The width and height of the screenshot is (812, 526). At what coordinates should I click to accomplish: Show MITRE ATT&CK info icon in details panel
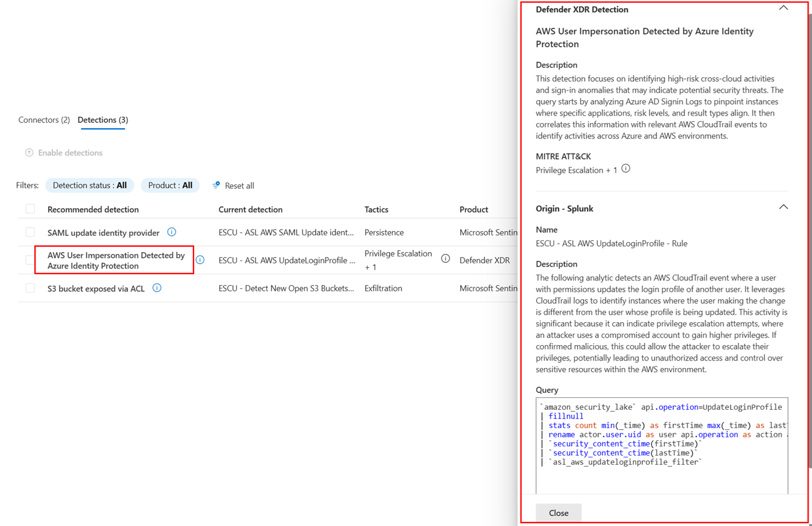[626, 169]
